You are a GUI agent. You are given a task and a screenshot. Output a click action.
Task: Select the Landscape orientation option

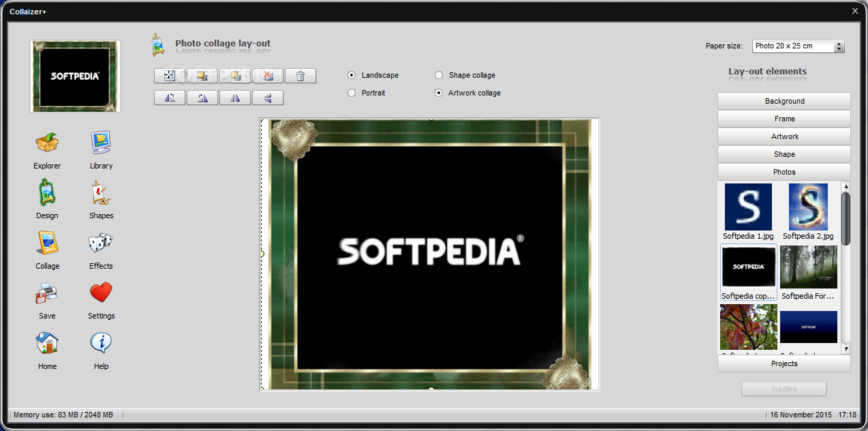(x=352, y=75)
